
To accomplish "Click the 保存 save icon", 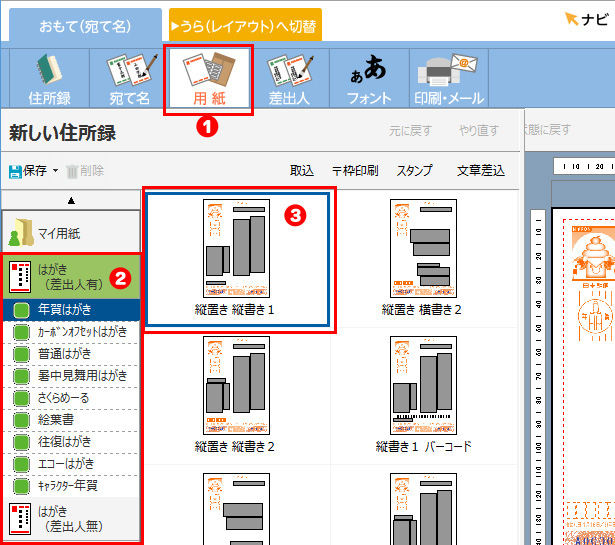I will pyautogui.click(x=15, y=171).
